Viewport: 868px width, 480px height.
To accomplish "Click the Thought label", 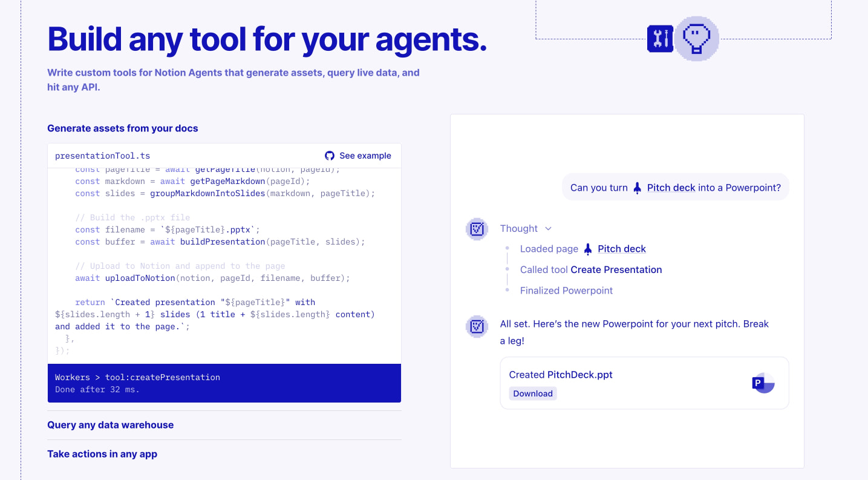I will pos(519,228).
